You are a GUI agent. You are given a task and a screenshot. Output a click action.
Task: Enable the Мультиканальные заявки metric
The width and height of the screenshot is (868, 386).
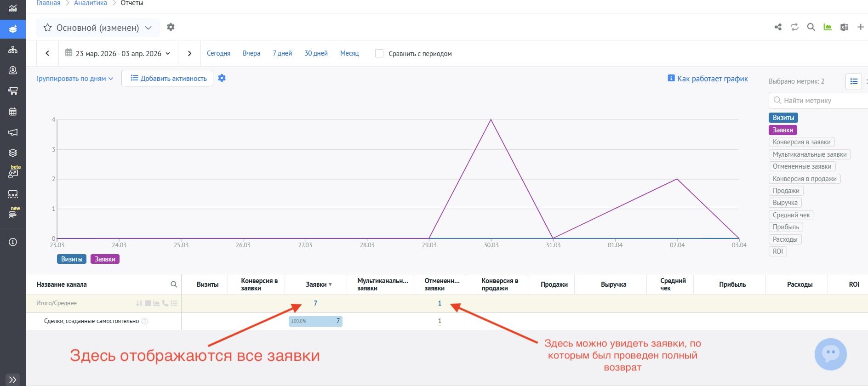point(810,154)
